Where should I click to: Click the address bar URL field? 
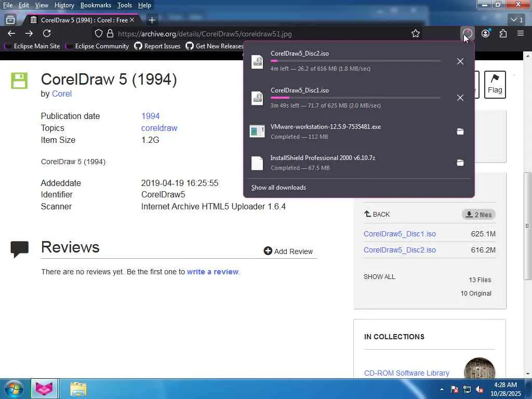pyautogui.click(x=258, y=34)
